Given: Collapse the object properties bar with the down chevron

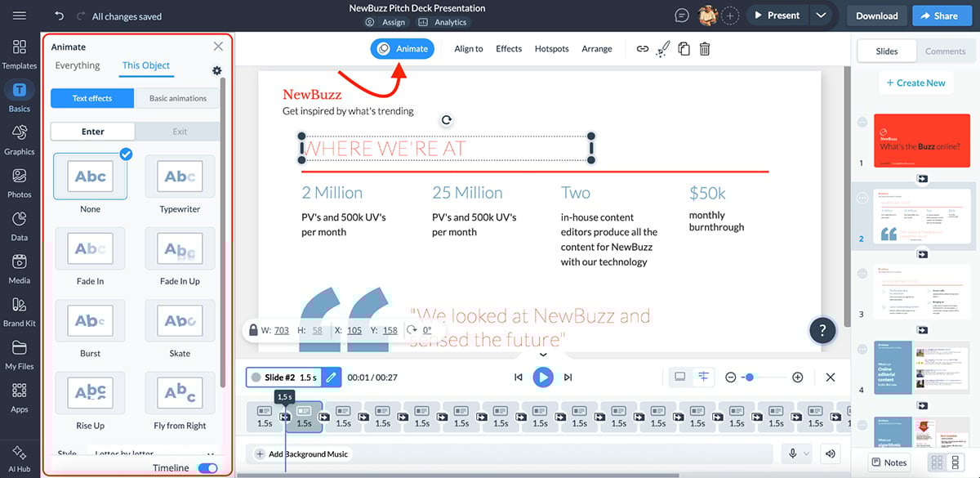Looking at the screenshot, I should pos(542,355).
